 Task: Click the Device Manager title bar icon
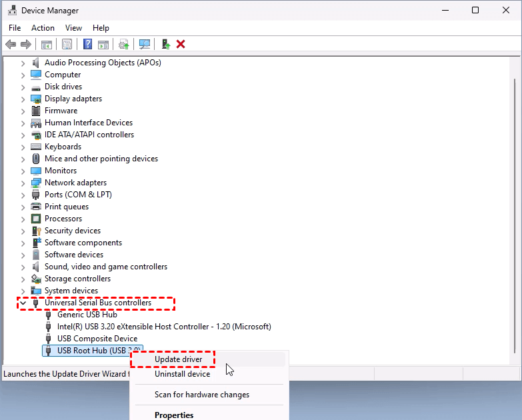12,10
